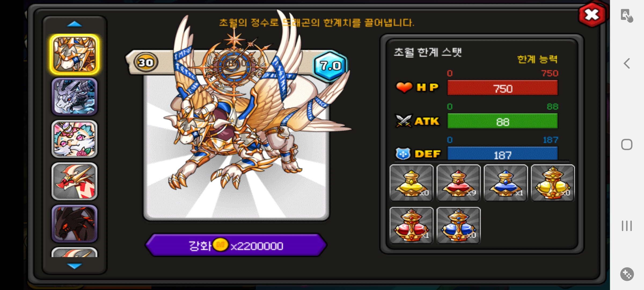The height and width of the screenshot is (290, 644).
Task: Select the large red potion with x1
Action: tap(411, 225)
